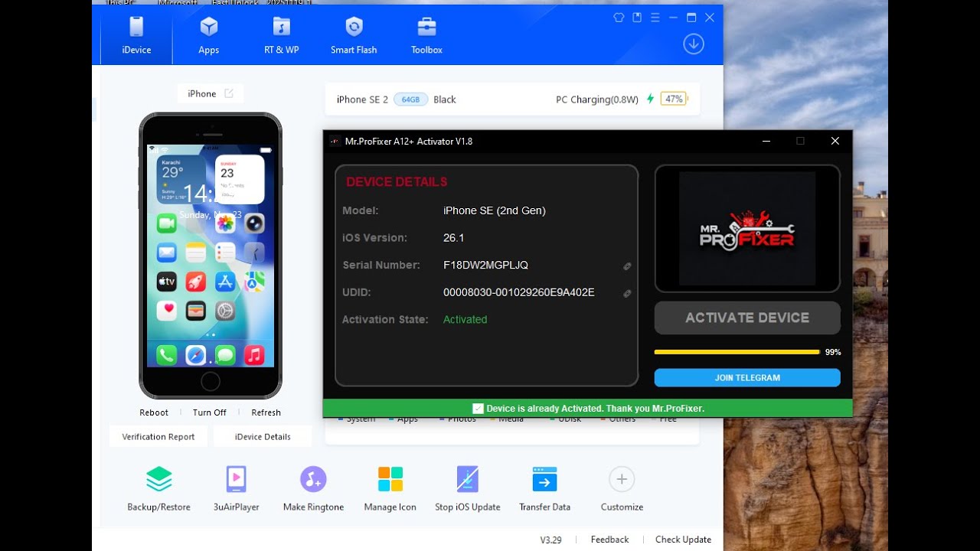Click Stop iOS Update tool
The height and width of the screenshot is (551, 980).
pyautogui.click(x=468, y=488)
